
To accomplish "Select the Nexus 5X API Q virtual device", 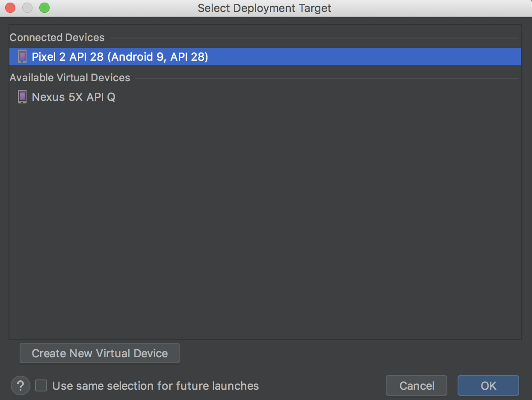I will (x=74, y=97).
